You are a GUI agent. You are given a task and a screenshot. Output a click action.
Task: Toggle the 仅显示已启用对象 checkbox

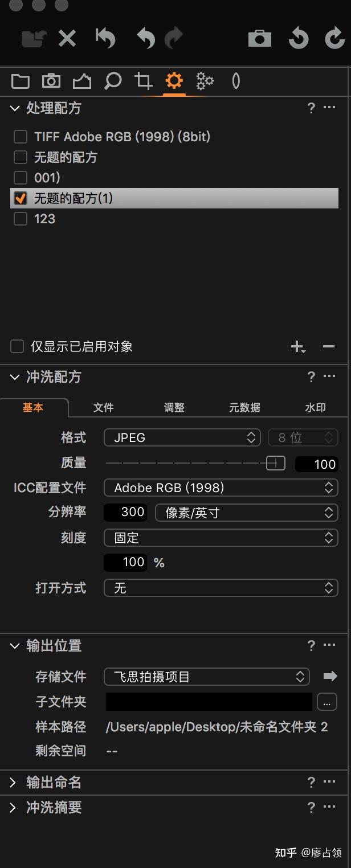pos(16,346)
